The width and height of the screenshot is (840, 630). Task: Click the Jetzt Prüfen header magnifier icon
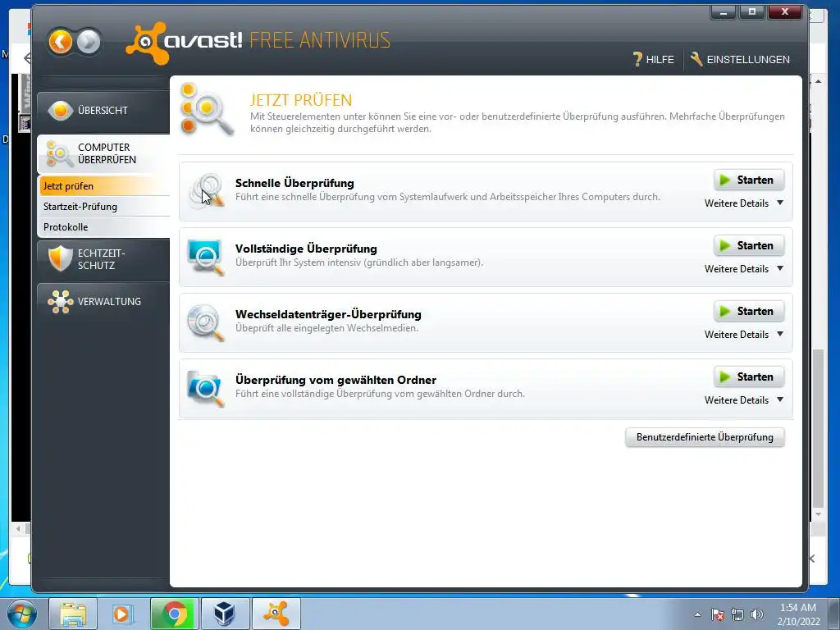coord(206,109)
